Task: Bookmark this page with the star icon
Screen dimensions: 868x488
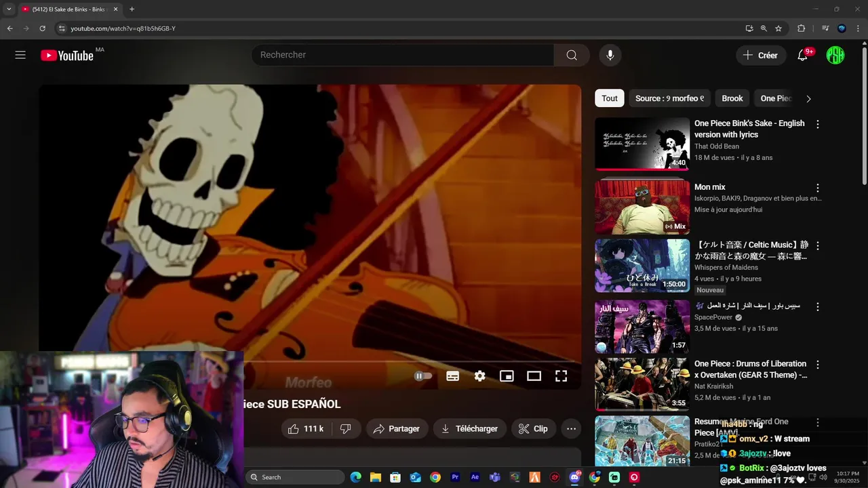Action: click(x=778, y=28)
